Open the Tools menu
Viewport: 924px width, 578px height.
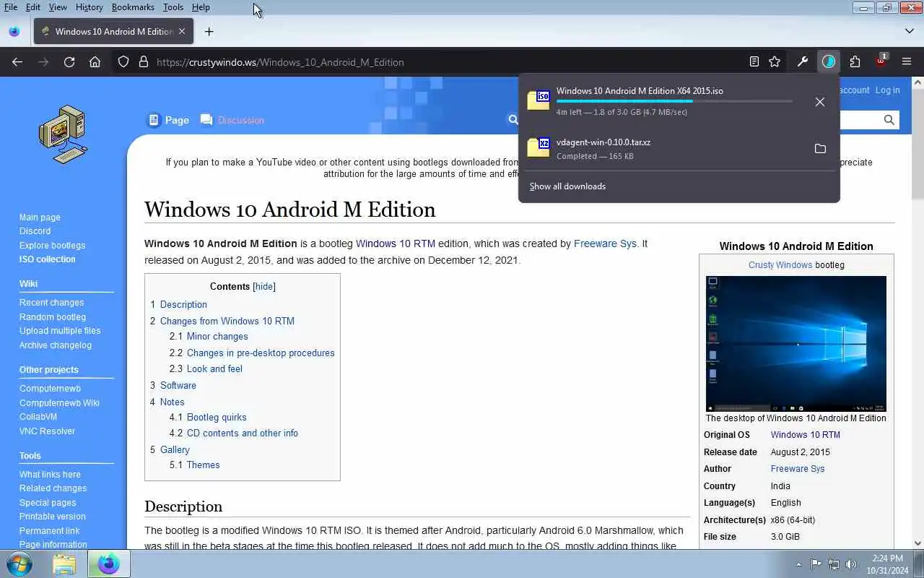pyautogui.click(x=173, y=7)
